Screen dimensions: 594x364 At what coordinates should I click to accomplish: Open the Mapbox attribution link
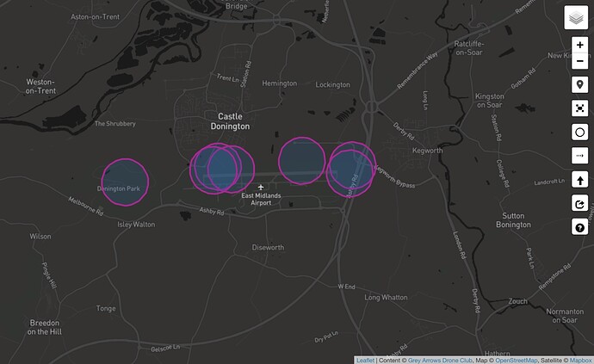(579, 360)
